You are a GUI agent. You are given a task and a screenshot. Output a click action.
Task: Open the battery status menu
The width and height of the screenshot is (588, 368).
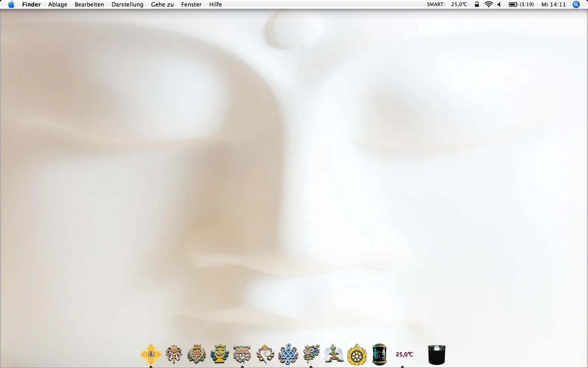[521, 4]
